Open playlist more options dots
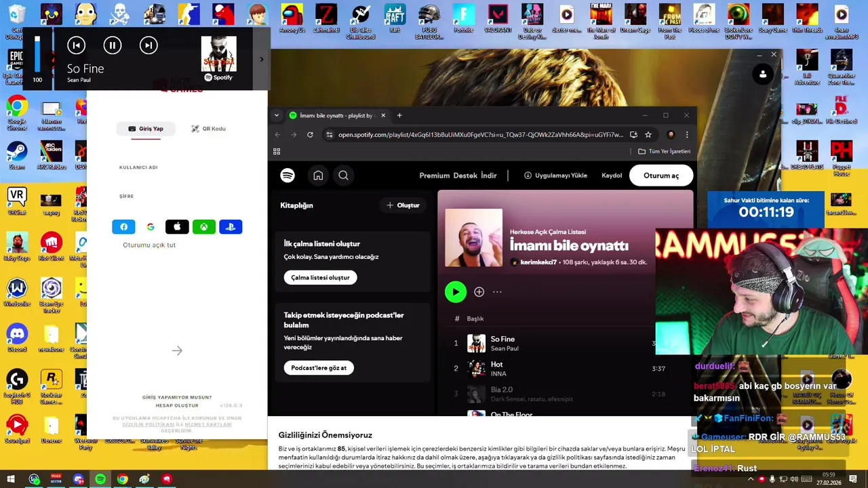868x488 pixels. (497, 292)
